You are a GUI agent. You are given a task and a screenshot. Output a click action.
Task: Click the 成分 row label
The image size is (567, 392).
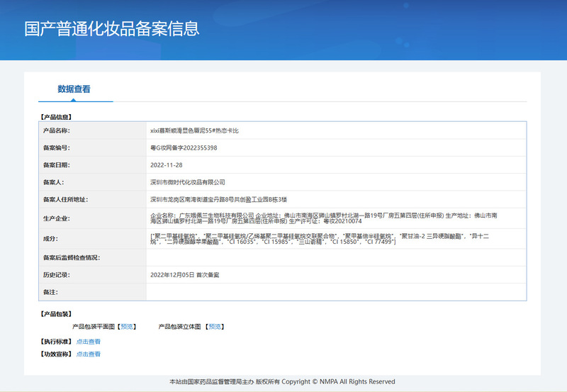point(50,239)
